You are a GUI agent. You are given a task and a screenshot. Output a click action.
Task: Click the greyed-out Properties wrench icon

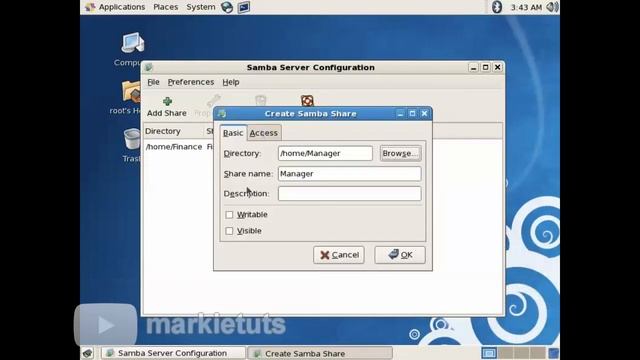(x=213, y=100)
